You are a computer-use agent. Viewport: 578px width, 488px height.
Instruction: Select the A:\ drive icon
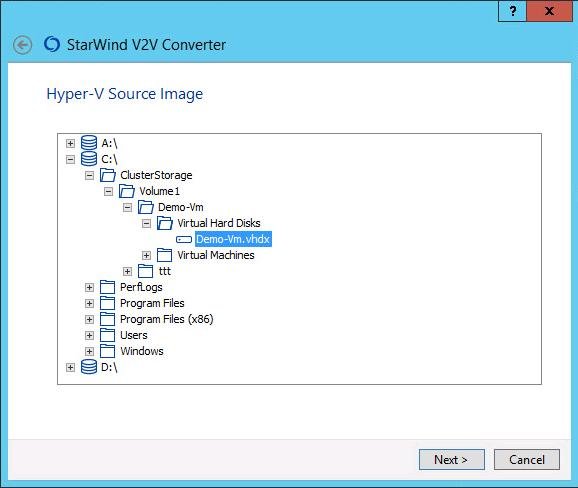(89, 143)
